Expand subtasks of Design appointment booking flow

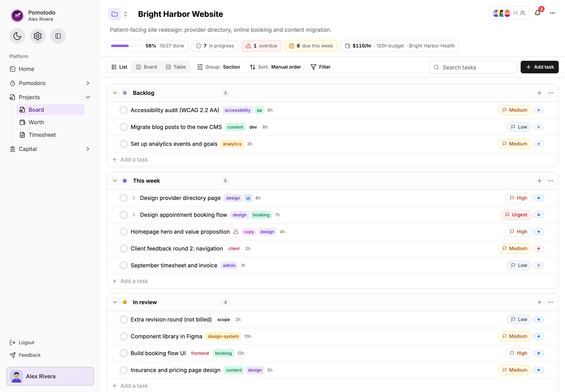pos(134,215)
